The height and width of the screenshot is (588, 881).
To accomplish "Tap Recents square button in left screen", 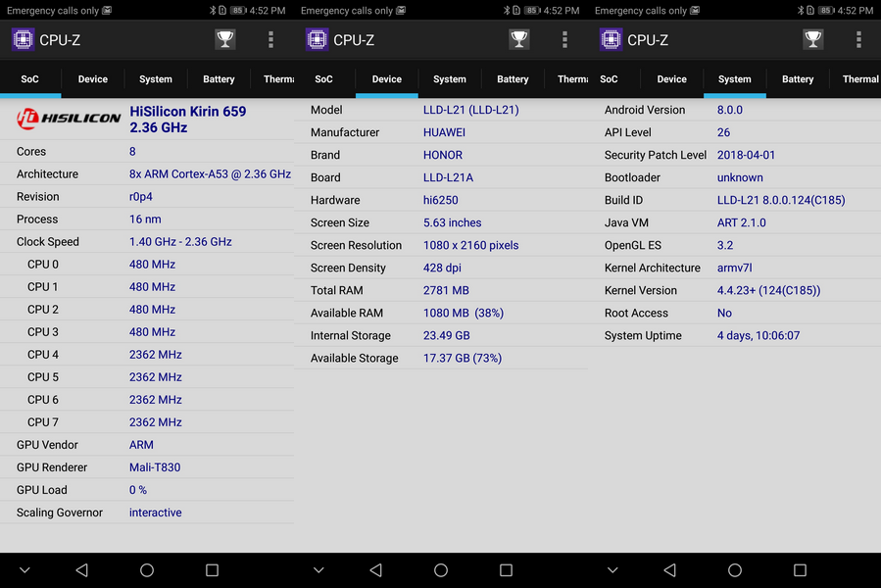I will click(212, 570).
